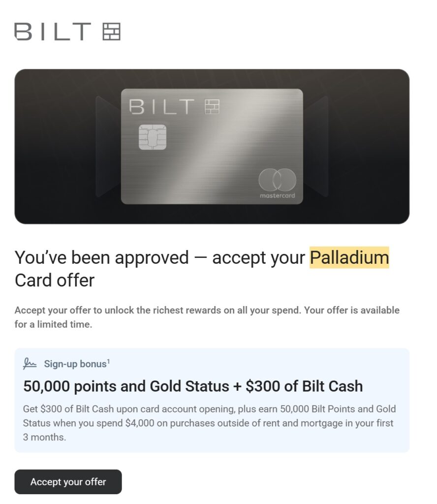Click the signature icon beside Sign-up bonus
The height and width of the screenshot is (504, 437).
tap(30, 364)
